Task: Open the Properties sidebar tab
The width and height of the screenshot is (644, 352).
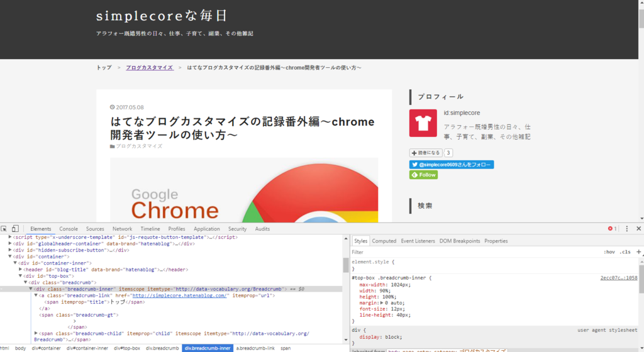Action: tap(496, 241)
